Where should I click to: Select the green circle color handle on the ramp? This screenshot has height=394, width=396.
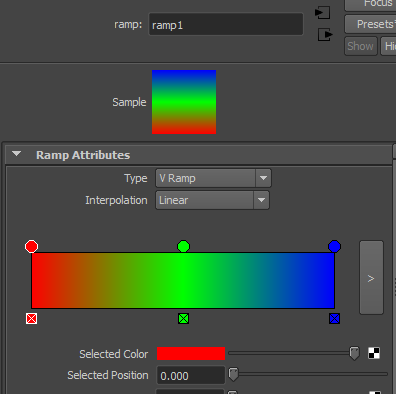click(x=183, y=247)
